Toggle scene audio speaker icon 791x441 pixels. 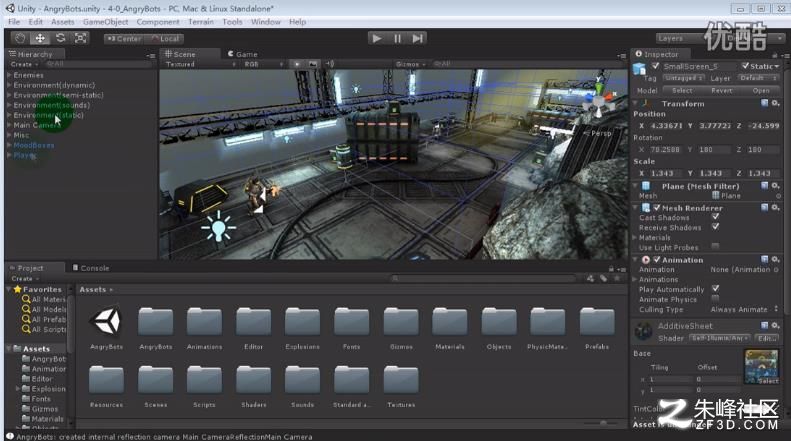pos(330,64)
